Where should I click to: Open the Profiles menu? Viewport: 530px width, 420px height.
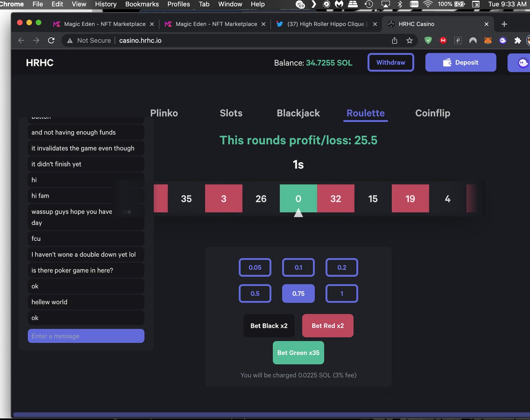(178, 4)
